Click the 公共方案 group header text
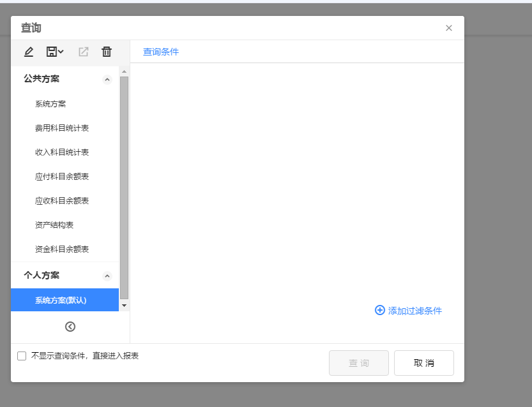Viewport: 532px width, 407px height. (x=42, y=78)
